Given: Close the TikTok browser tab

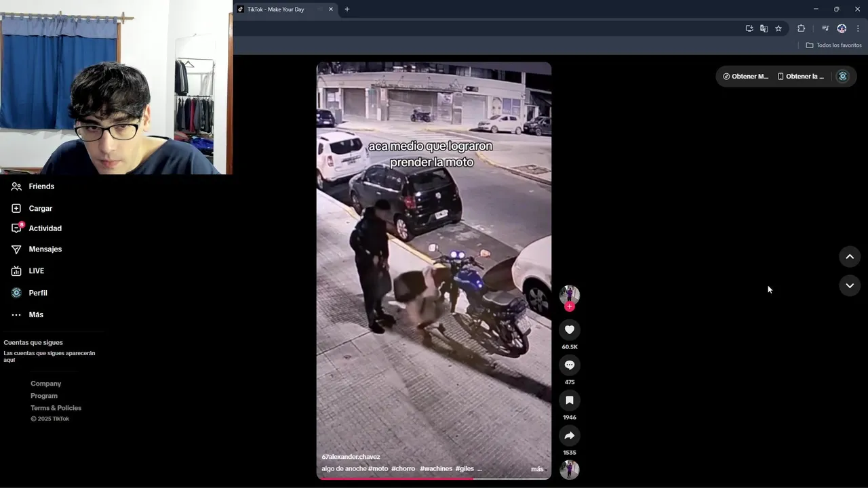Looking at the screenshot, I should (x=331, y=9).
